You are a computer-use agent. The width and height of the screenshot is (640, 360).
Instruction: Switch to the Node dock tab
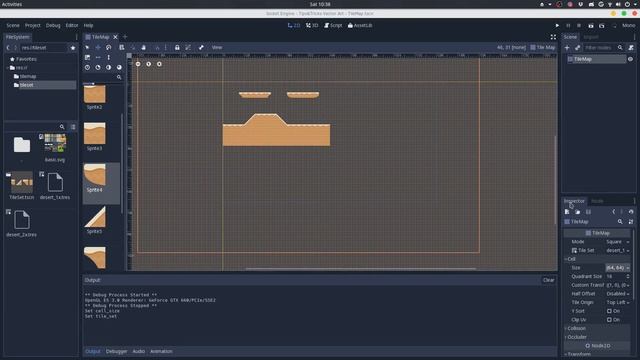597,201
